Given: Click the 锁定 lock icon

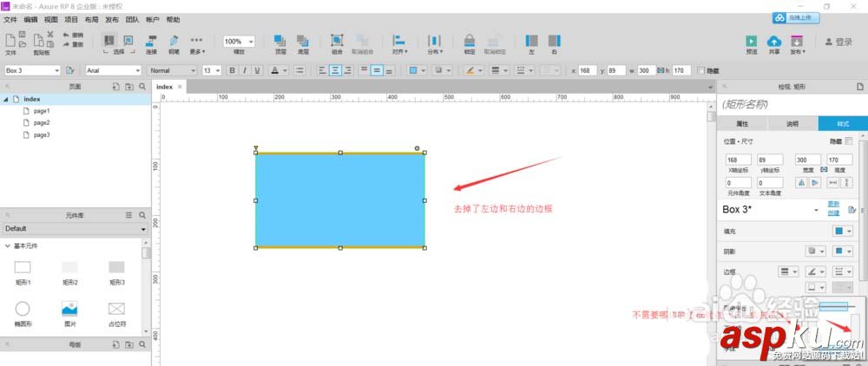Looking at the screenshot, I should pyautogui.click(x=470, y=41).
